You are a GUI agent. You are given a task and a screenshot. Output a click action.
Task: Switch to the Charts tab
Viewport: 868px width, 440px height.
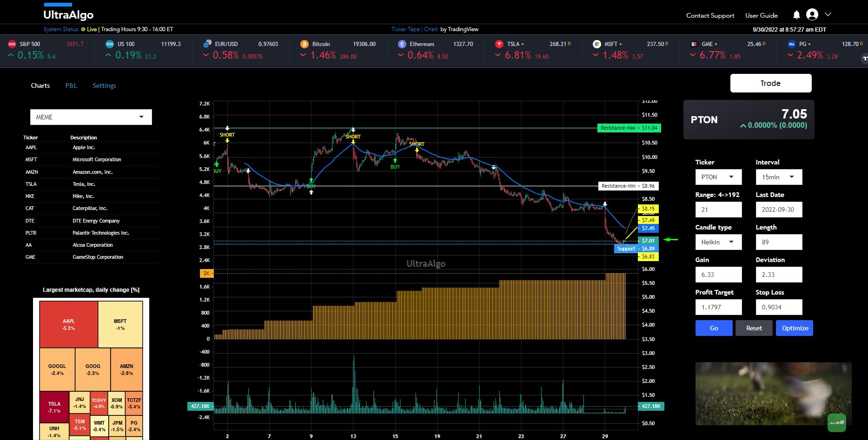(x=40, y=85)
